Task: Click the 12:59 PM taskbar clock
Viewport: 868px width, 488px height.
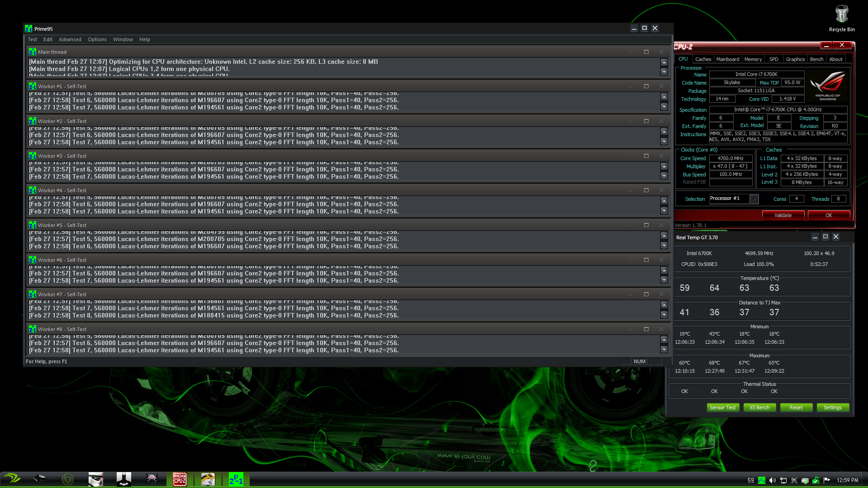Action: click(x=847, y=480)
